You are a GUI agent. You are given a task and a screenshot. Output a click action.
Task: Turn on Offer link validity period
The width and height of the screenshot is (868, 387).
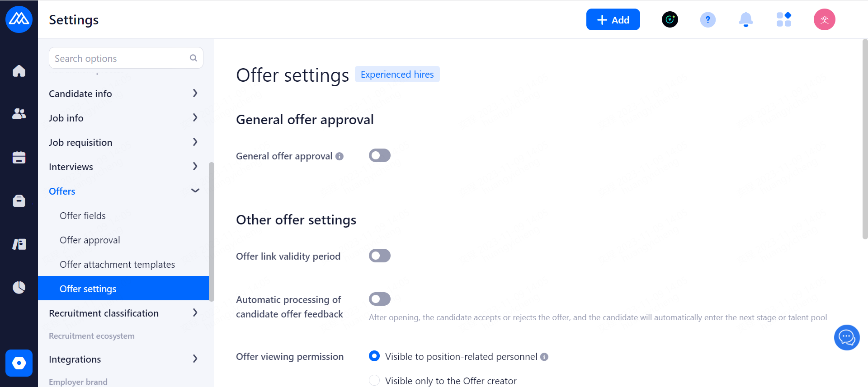(x=379, y=256)
